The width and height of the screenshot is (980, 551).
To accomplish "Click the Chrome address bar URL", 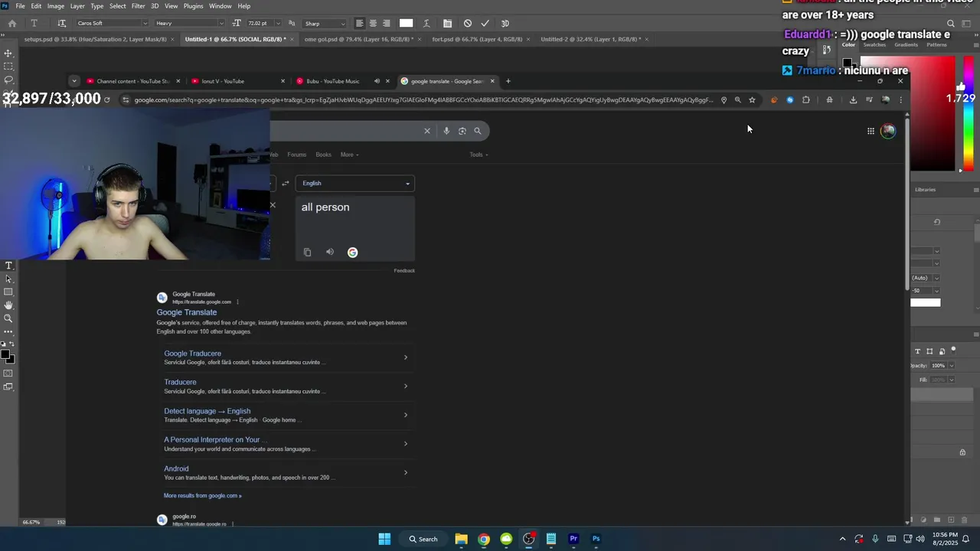I will pos(423,99).
